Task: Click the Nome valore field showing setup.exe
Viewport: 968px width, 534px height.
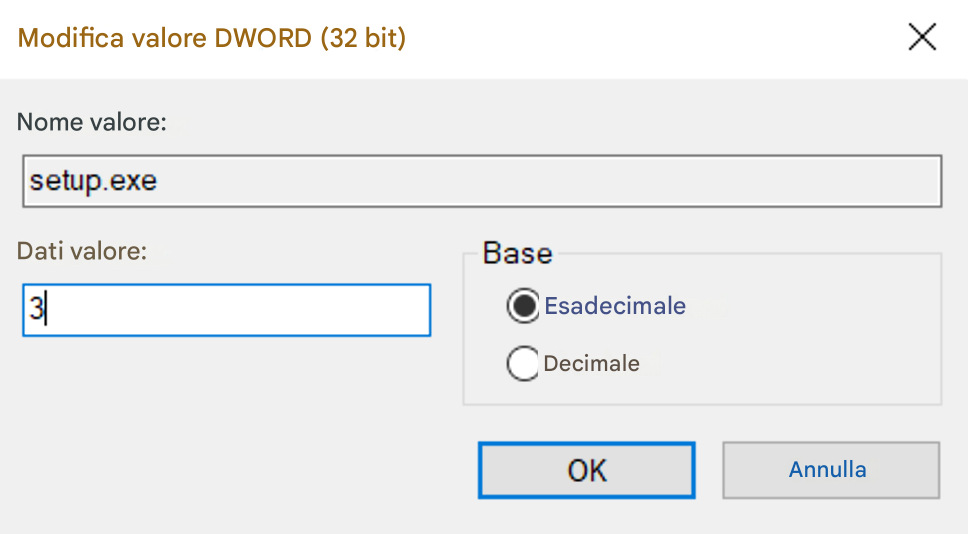Action: pyautogui.click(x=482, y=181)
